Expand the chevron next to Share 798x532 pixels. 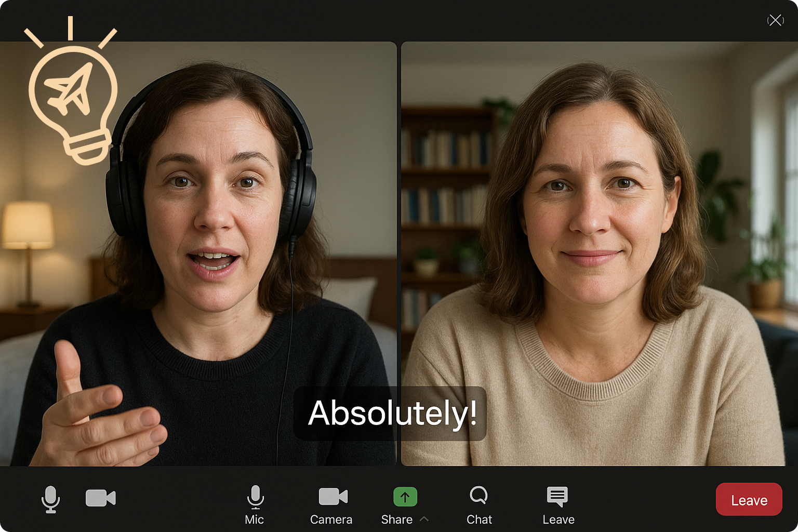[x=424, y=519]
